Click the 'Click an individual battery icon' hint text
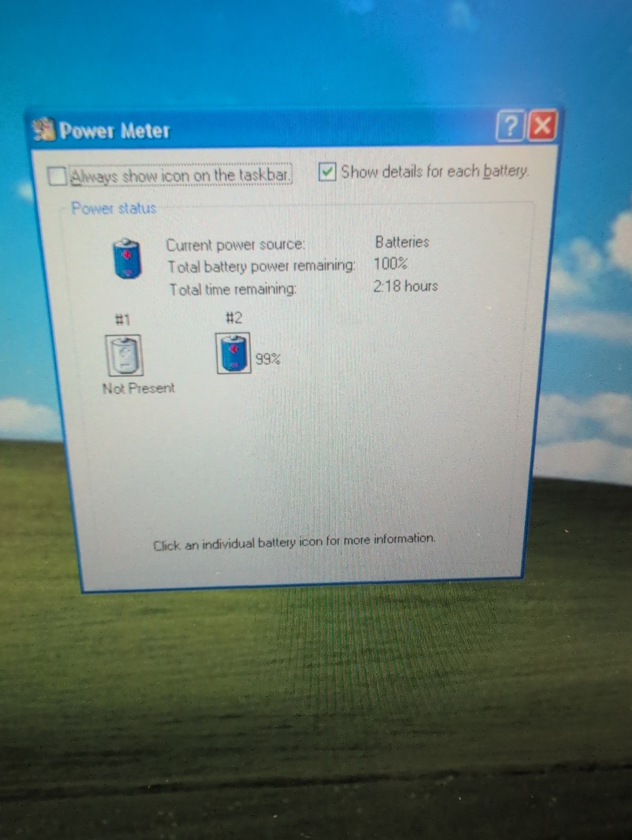Screen dimensions: 632x840 [294, 542]
